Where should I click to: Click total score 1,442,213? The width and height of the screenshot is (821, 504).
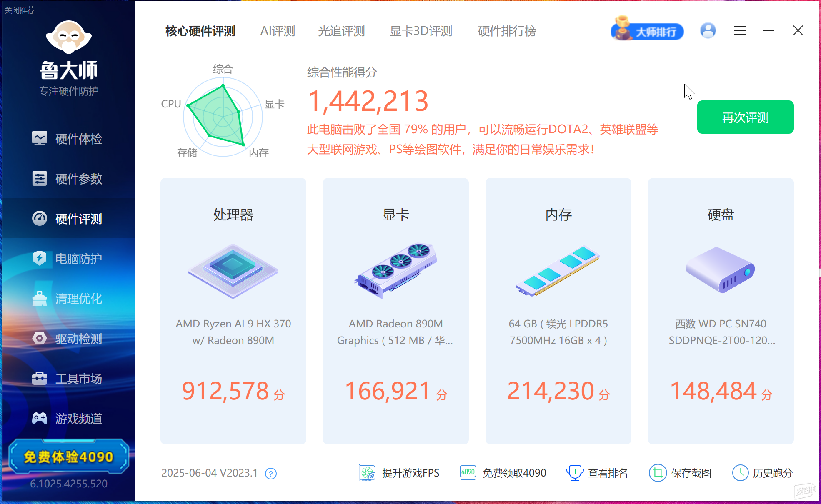[x=368, y=101]
